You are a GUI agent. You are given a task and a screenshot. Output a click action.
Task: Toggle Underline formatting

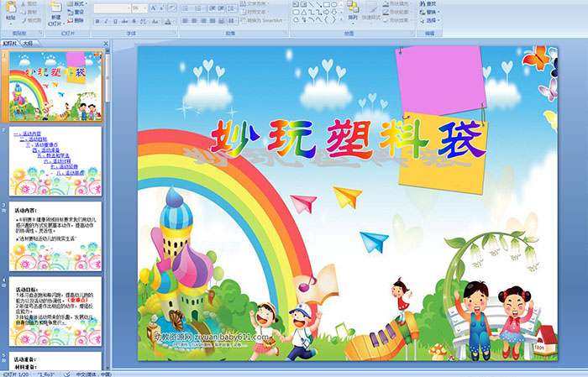115,21
